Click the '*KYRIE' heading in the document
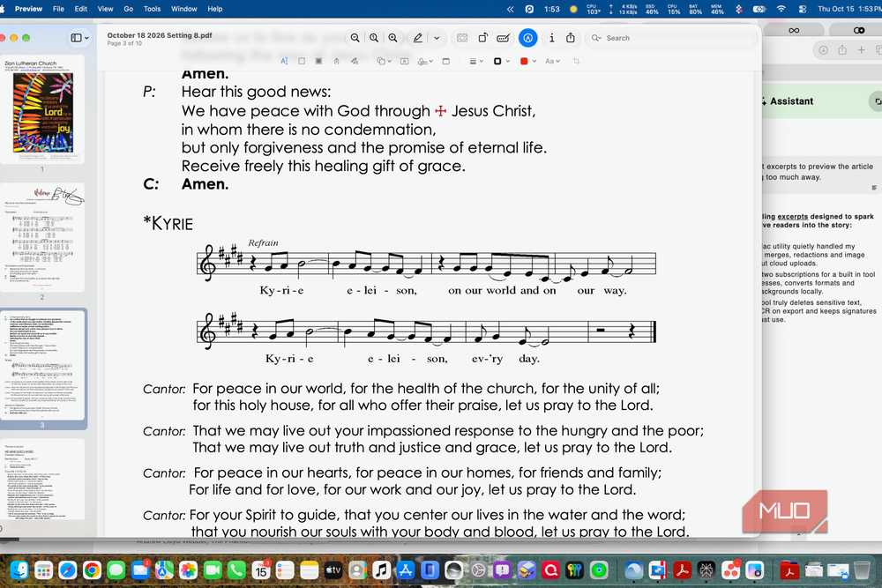Screen dimensions: 882x588 click(x=168, y=223)
